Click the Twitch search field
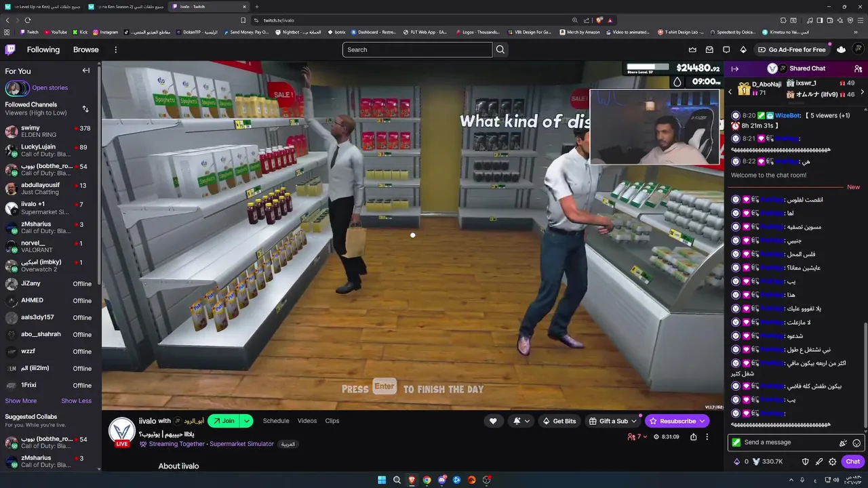 (417, 49)
